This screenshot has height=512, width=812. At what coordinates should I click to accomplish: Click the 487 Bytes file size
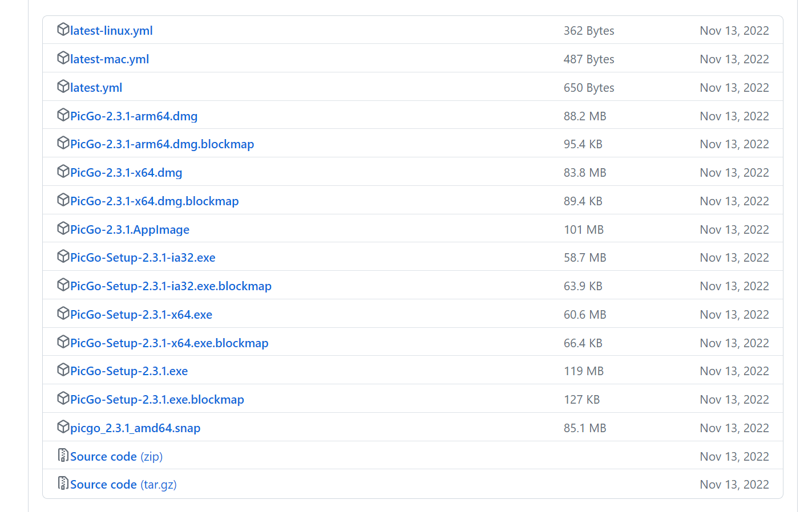[589, 59]
